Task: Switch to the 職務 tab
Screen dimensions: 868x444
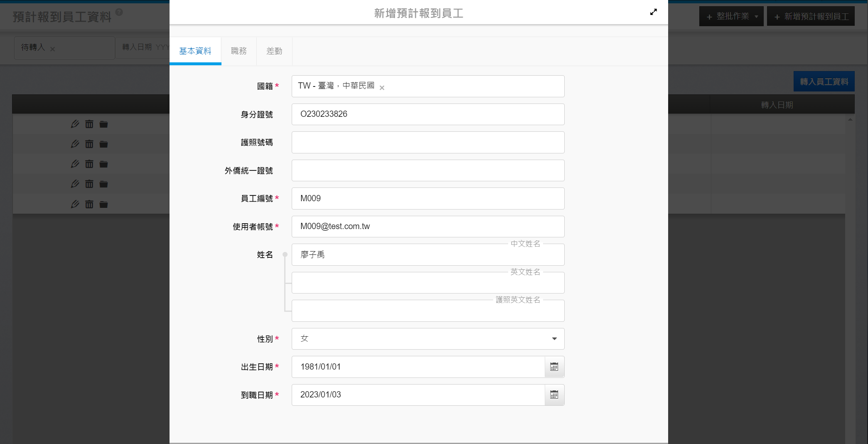Action: pyautogui.click(x=239, y=51)
